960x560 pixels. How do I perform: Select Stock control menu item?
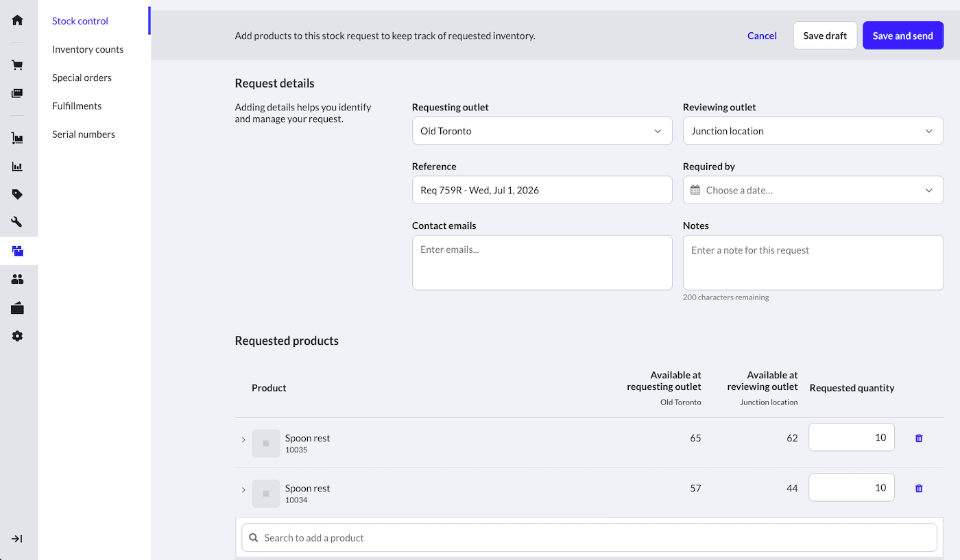[x=80, y=21]
